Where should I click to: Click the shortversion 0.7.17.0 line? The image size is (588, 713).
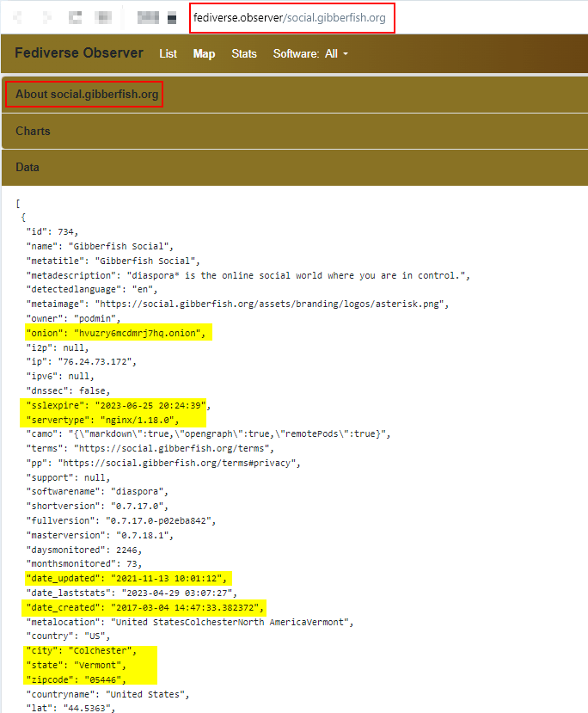point(97,507)
